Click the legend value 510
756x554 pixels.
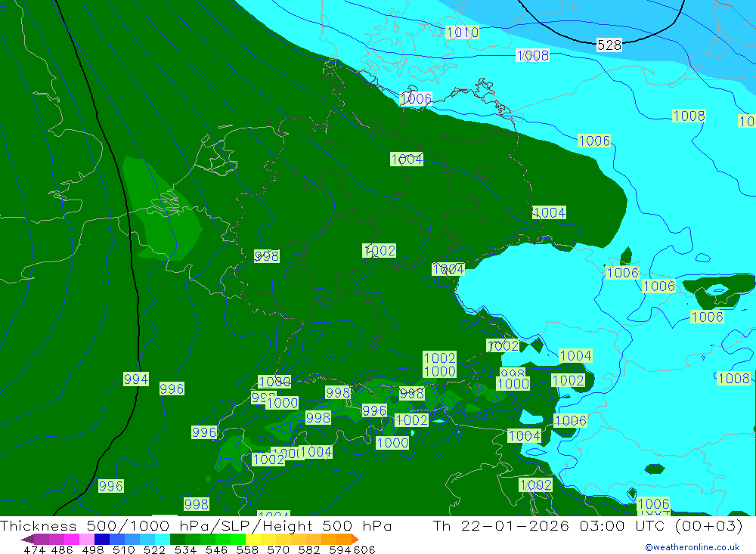click(x=123, y=549)
